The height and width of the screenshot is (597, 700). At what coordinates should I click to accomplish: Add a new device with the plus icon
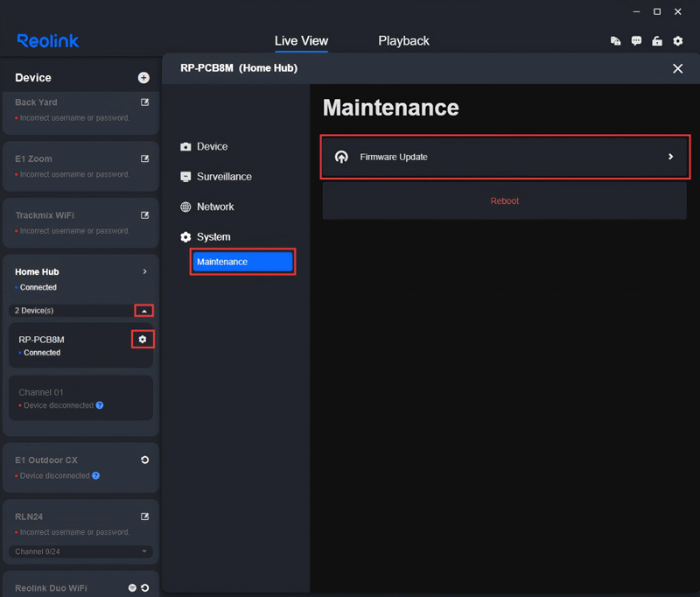point(143,77)
